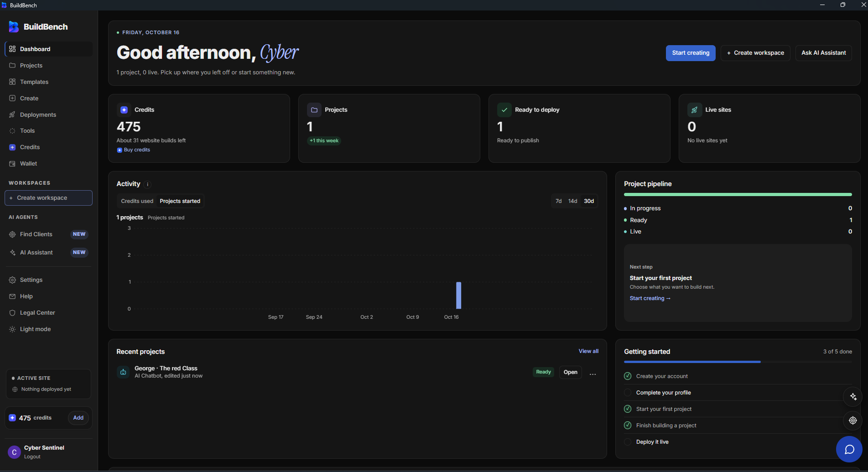
Task: Check off Complete your profile step
Action: point(628,393)
